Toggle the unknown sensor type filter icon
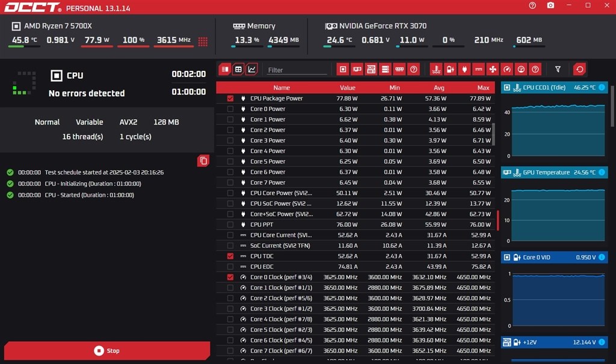The image size is (616, 364). 535,70
